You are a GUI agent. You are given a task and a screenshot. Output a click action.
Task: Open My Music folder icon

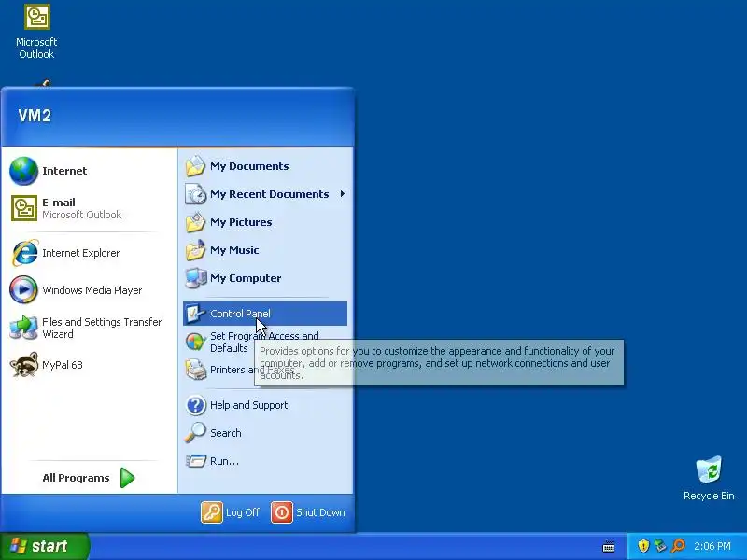[195, 250]
